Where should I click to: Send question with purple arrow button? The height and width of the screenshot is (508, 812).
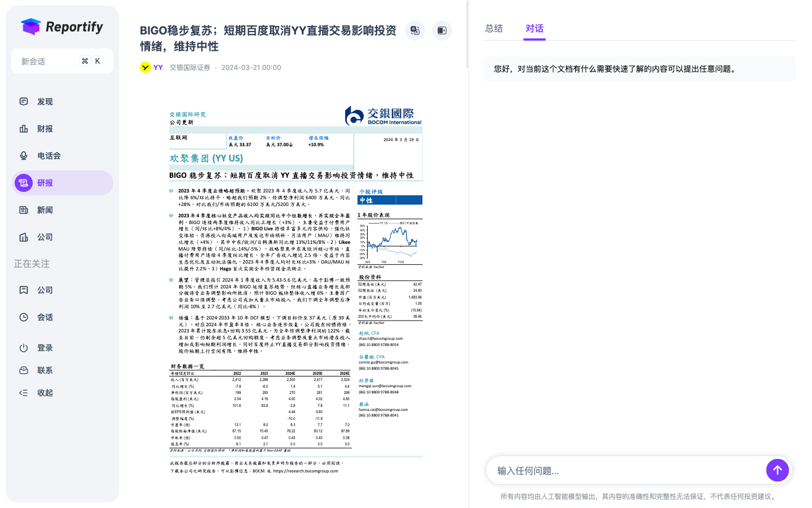pos(778,470)
